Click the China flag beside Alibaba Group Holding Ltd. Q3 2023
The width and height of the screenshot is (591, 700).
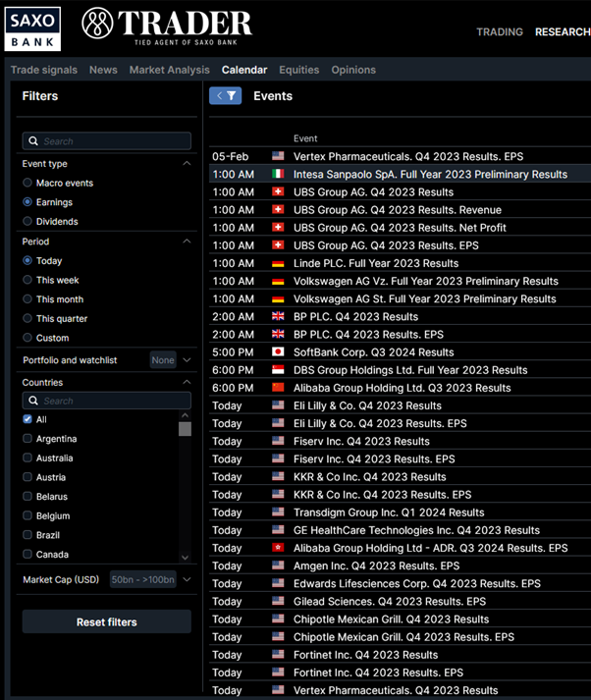click(278, 388)
